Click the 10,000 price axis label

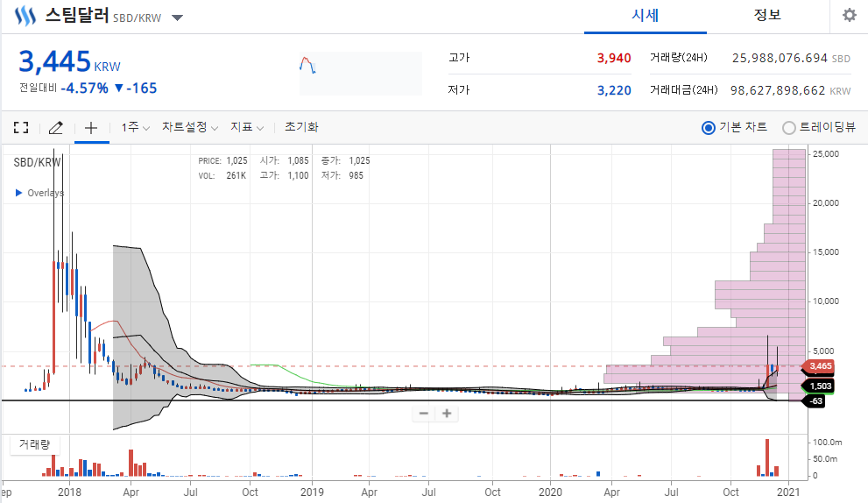pos(825,301)
